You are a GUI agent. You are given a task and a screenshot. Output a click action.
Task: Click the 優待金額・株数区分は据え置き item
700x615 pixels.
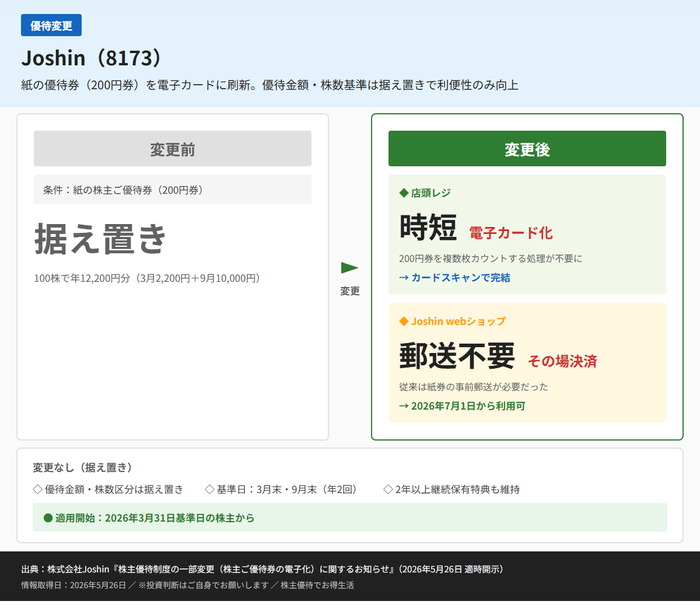(114, 490)
